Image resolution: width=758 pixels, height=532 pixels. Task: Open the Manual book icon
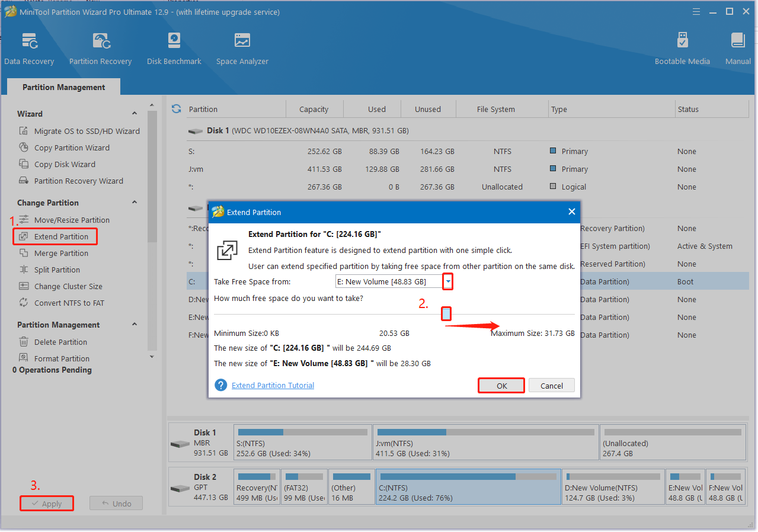(x=738, y=41)
